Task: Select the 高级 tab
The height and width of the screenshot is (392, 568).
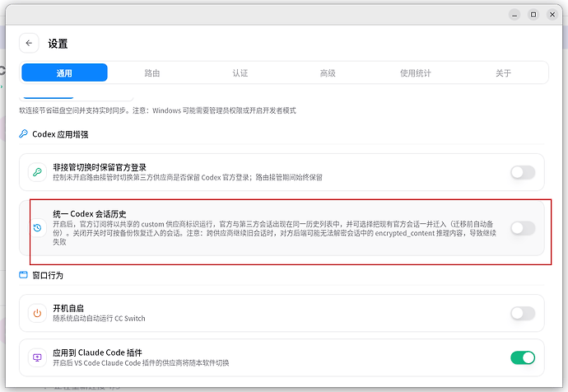Action: pyautogui.click(x=328, y=72)
